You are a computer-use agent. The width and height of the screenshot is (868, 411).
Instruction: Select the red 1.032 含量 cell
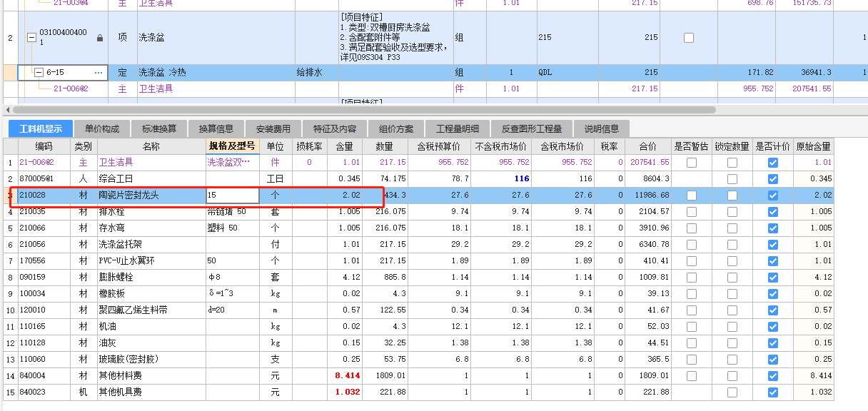[x=345, y=392]
